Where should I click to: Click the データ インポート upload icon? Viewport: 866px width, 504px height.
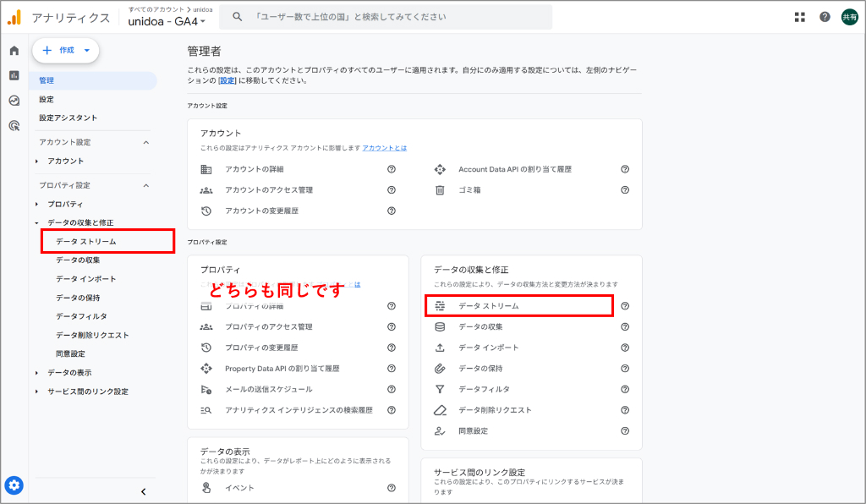pyautogui.click(x=440, y=348)
